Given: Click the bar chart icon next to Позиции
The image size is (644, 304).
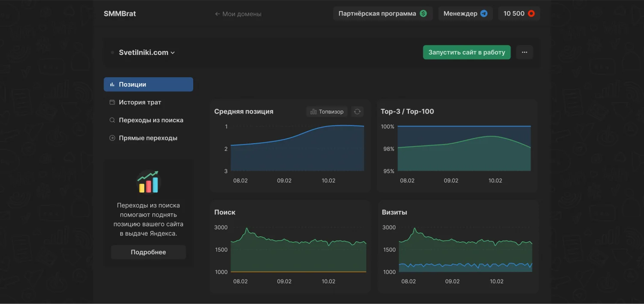Looking at the screenshot, I should pos(112,84).
